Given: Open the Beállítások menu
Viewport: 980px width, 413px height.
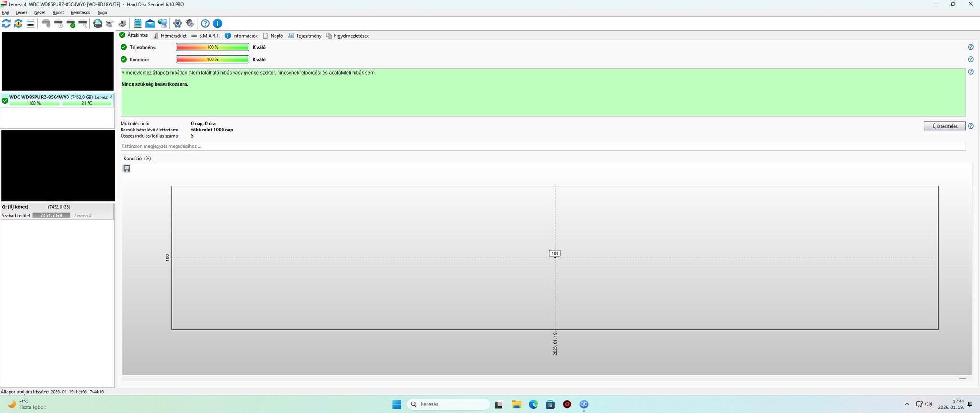Looking at the screenshot, I should (80, 13).
